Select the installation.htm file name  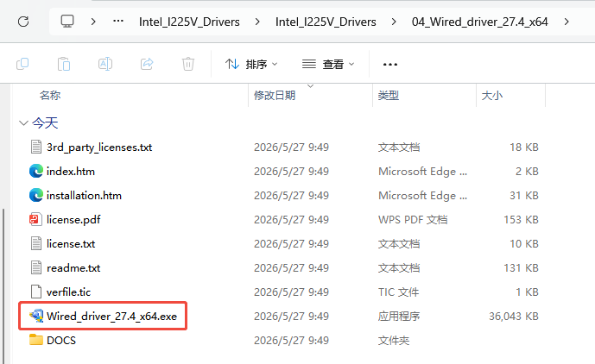84,196
